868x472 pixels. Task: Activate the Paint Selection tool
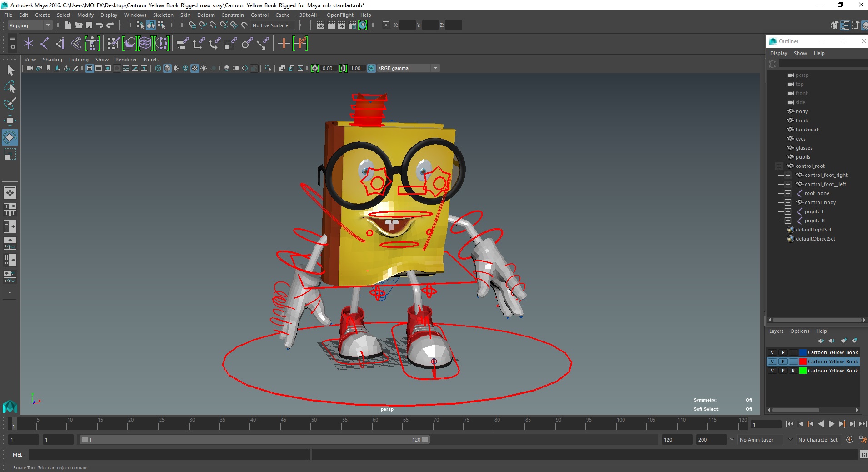click(10, 104)
